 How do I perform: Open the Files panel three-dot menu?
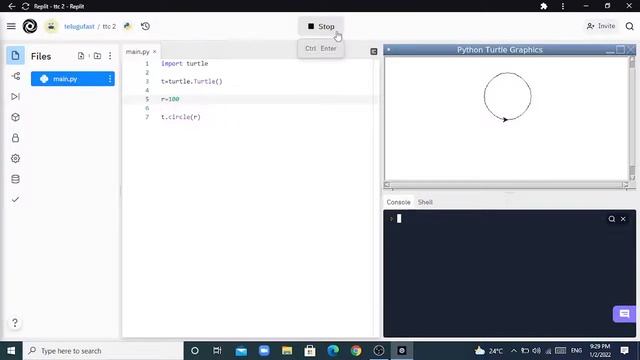coord(110,56)
